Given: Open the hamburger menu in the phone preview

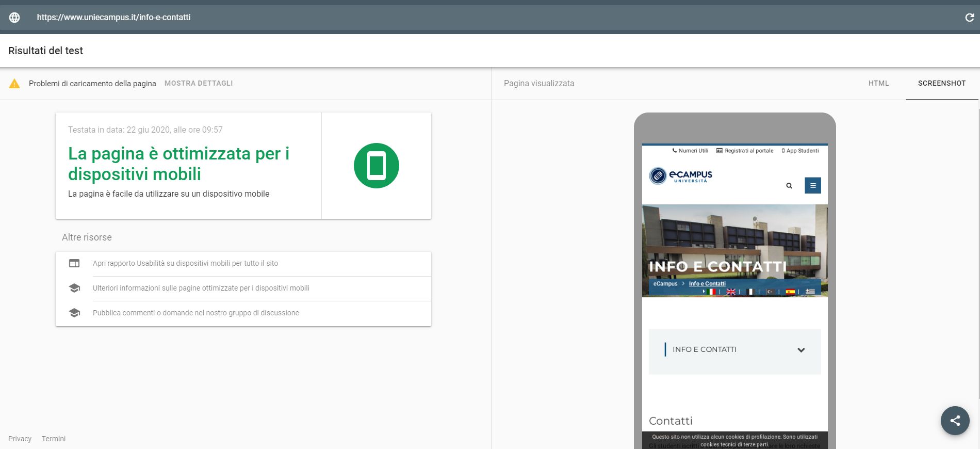Looking at the screenshot, I should point(813,185).
